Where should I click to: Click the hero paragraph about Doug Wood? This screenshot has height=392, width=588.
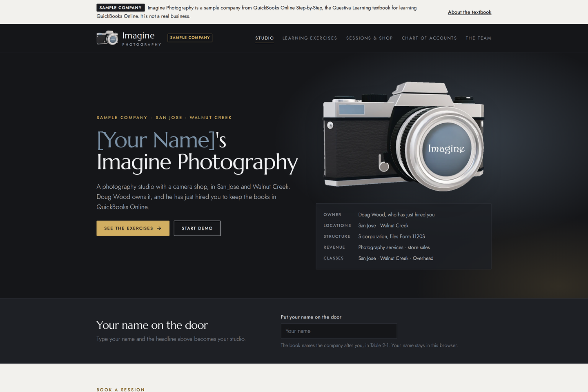pyautogui.click(x=193, y=197)
